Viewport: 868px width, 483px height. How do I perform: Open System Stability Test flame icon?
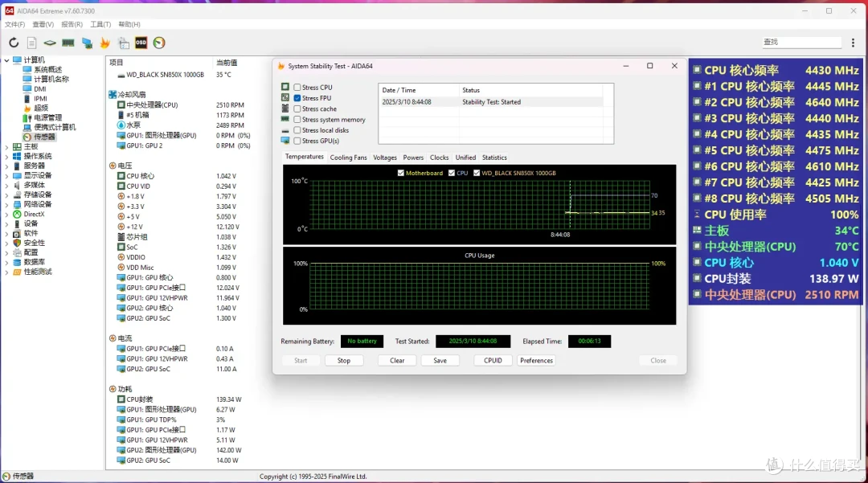pos(104,43)
